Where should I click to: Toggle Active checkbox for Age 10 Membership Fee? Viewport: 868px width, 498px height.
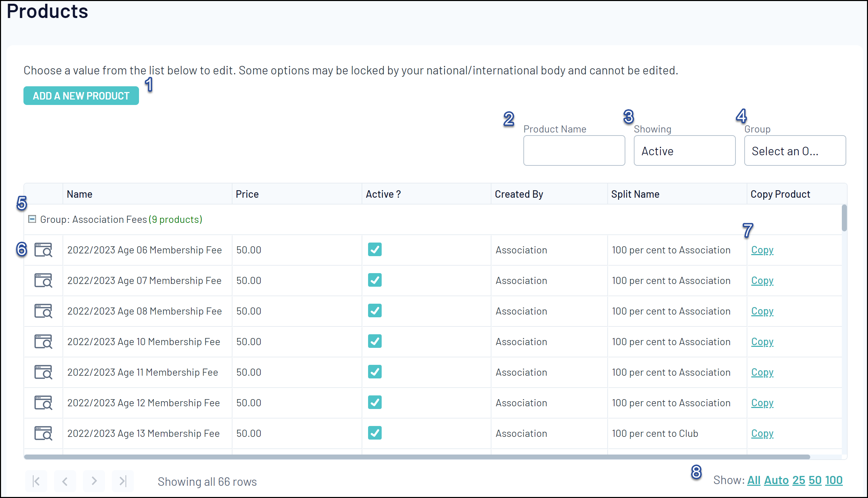(375, 341)
